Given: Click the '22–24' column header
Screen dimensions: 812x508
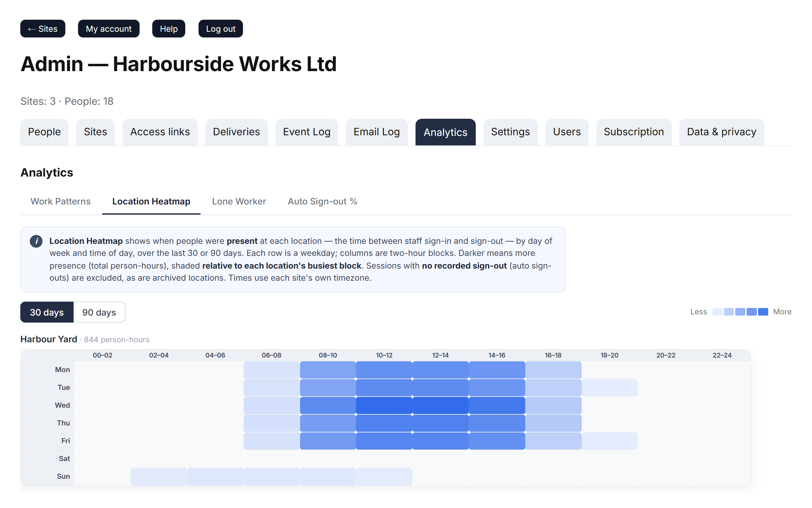Looking at the screenshot, I should (x=722, y=355).
